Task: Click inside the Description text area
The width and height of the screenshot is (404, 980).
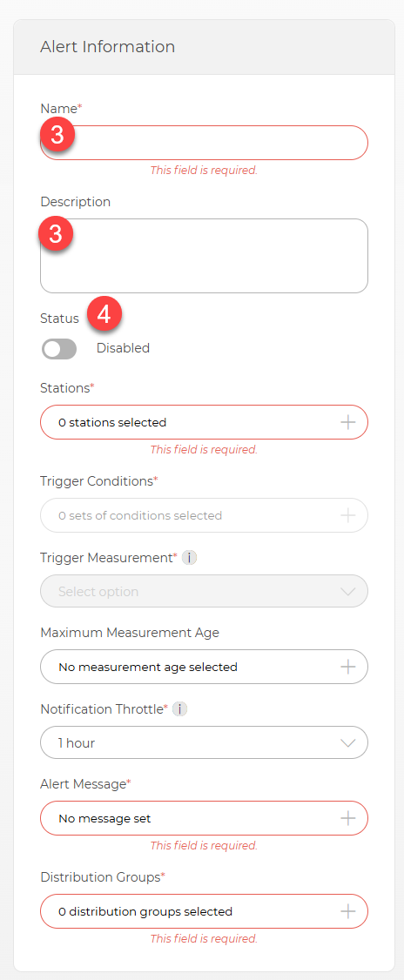Action: [204, 256]
